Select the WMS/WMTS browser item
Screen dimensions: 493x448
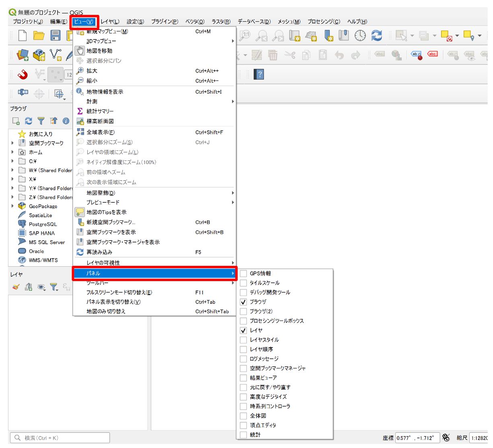(x=43, y=260)
